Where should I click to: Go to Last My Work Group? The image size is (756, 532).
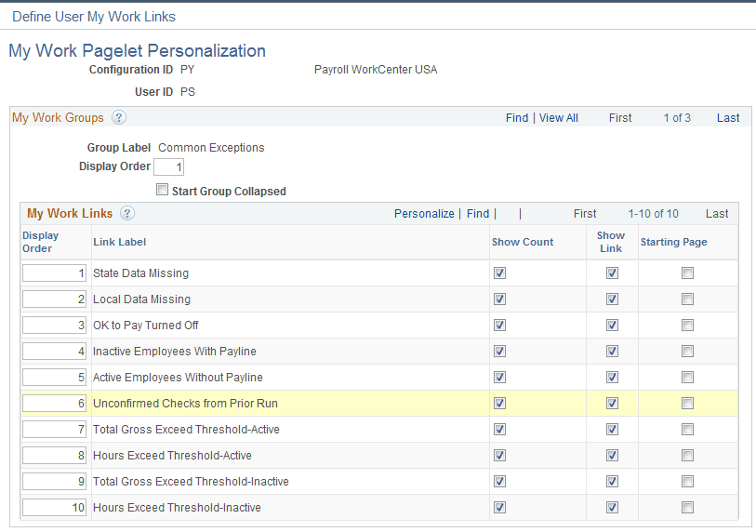click(728, 118)
